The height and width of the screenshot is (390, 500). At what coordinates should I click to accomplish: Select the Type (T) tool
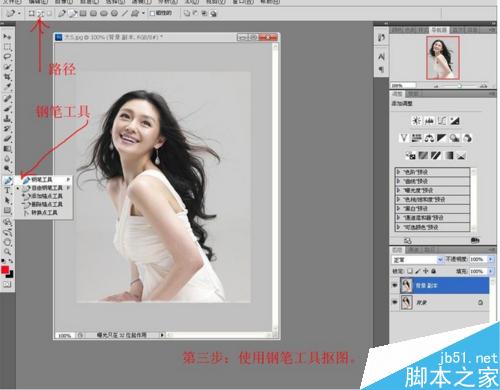click(x=7, y=191)
